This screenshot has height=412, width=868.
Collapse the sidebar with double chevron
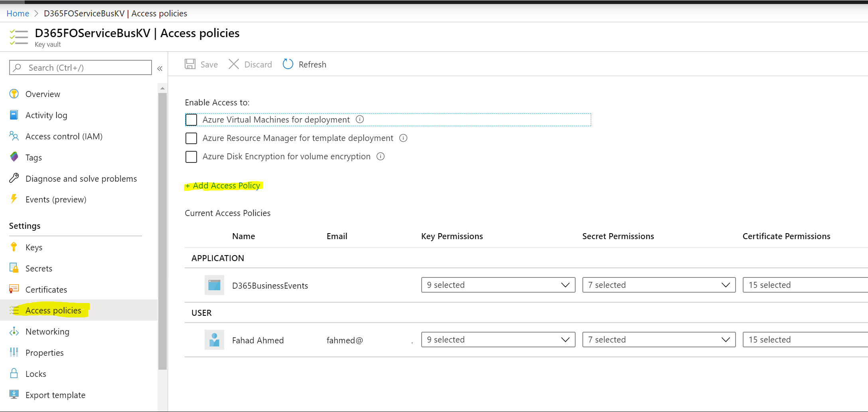click(160, 69)
